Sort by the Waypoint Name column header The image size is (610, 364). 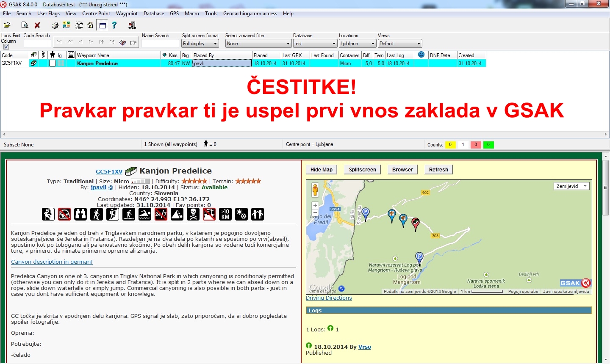(118, 55)
